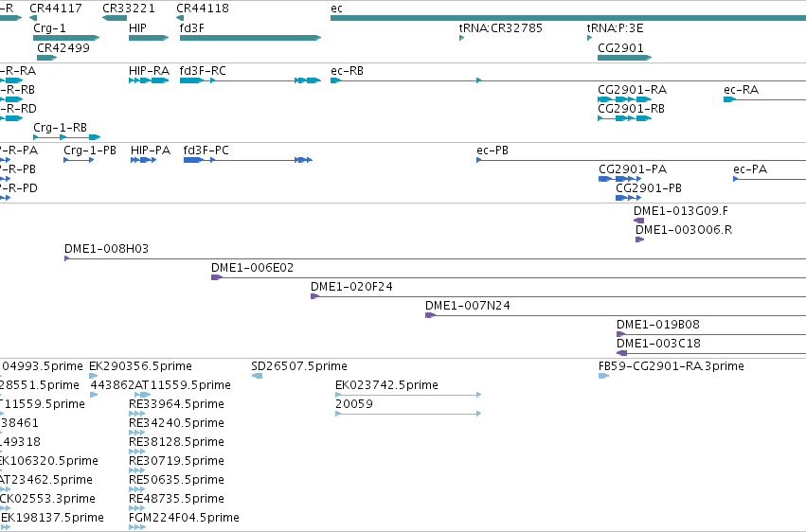The image size is (806, 532).
Task: Select the DME1-007N24 clone start arrow
Action: click(x=430, y=315)
